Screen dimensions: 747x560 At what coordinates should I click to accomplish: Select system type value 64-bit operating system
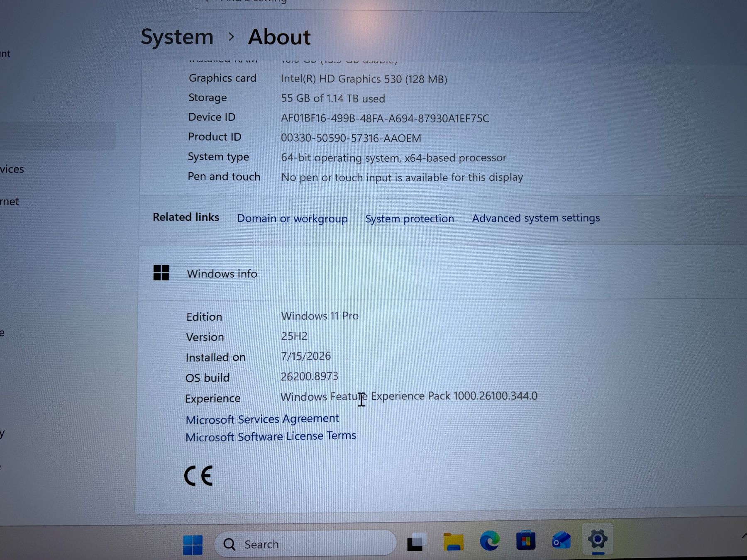tap(393, 158)
